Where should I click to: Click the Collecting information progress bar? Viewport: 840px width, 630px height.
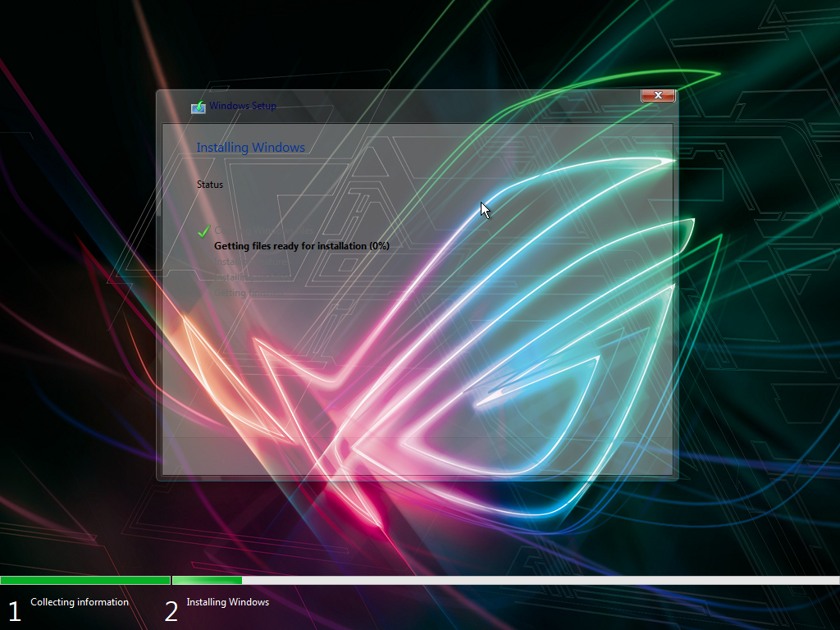point(85,580)
